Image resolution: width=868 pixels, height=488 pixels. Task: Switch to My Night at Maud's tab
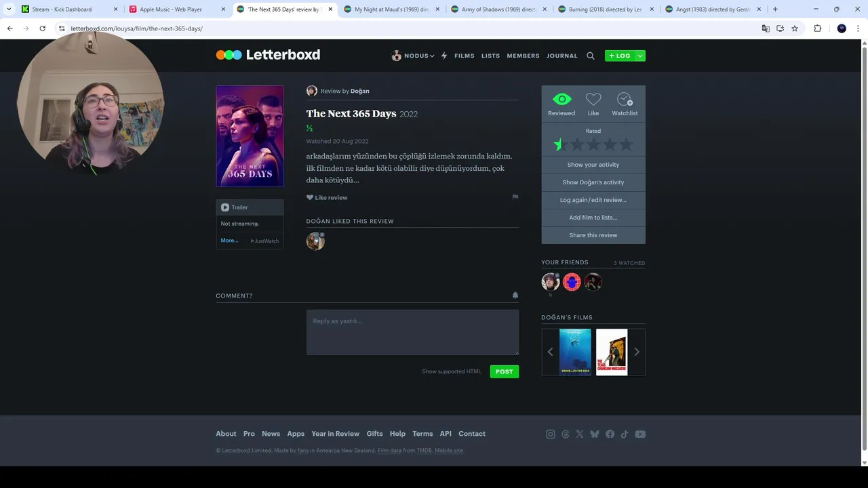coord(391,9)
